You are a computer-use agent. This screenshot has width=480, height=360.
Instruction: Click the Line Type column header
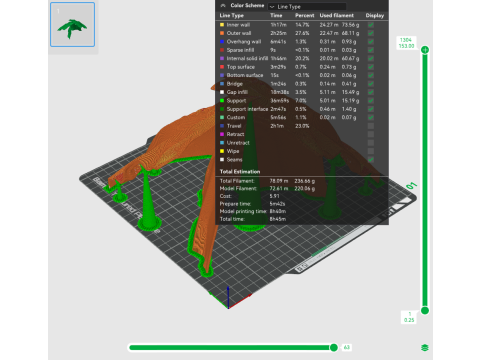pyautogui.click(x=232, y=15)
